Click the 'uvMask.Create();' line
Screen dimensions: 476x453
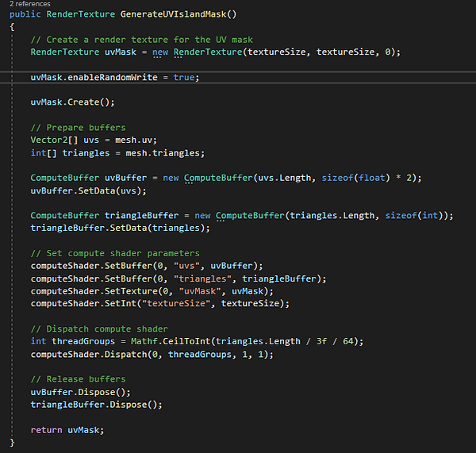(72, 102)
